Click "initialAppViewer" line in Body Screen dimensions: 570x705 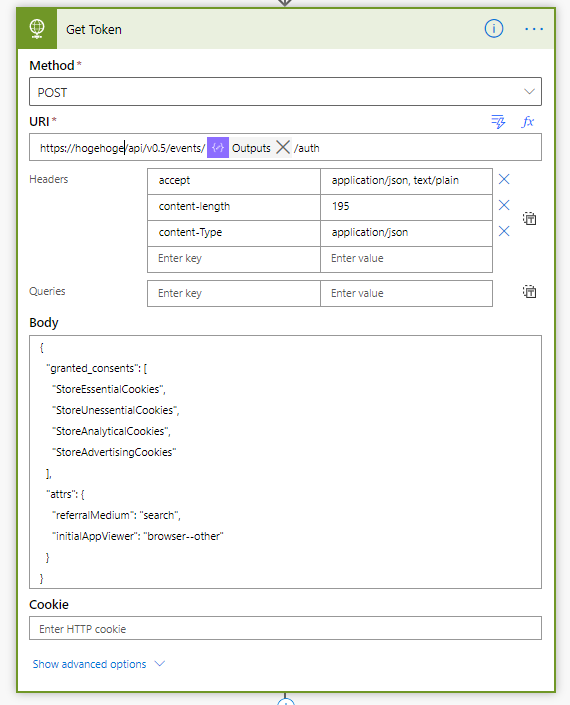tap(138, 536)
